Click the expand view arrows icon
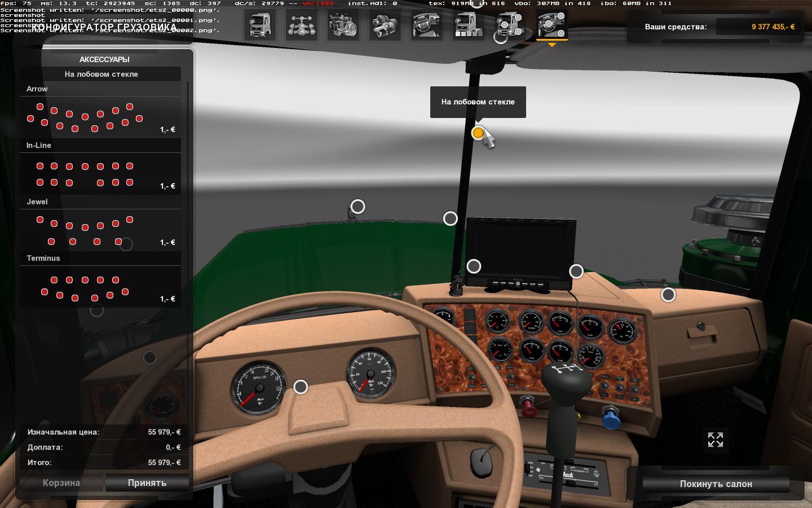This screenshot has height=508, width=812. point(715,440)
